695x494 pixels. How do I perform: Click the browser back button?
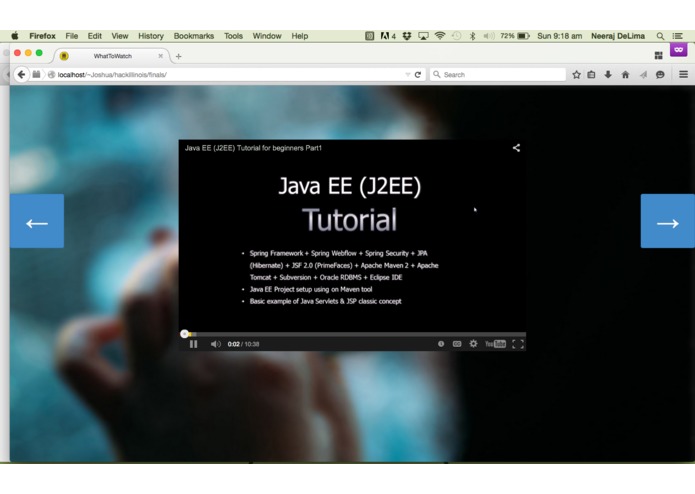coord(21,74)
